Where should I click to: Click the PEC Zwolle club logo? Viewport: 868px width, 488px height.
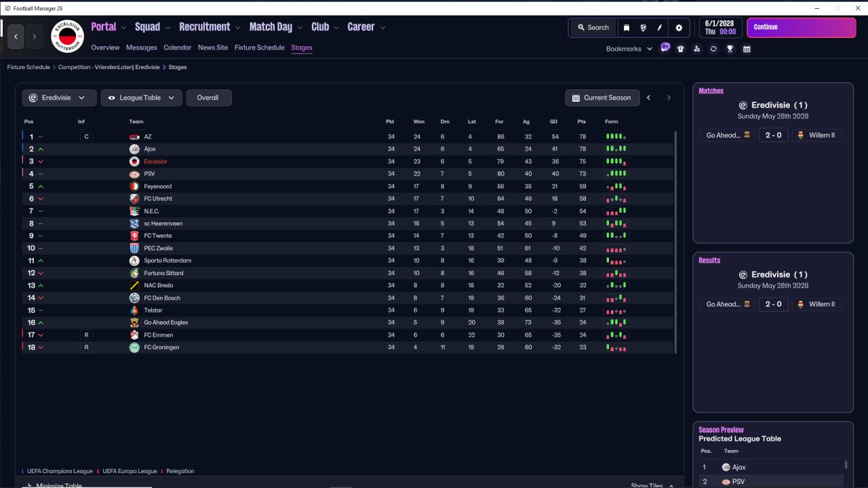point(134,248)
